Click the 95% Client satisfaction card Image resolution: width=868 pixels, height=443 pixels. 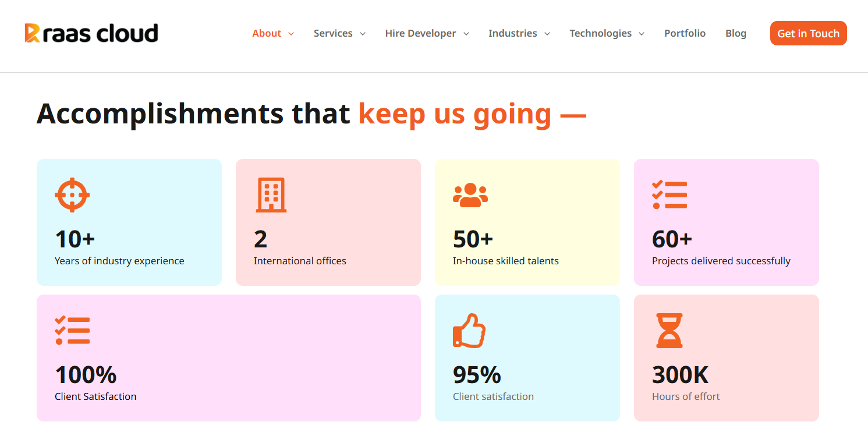click(x=527, y=357)
